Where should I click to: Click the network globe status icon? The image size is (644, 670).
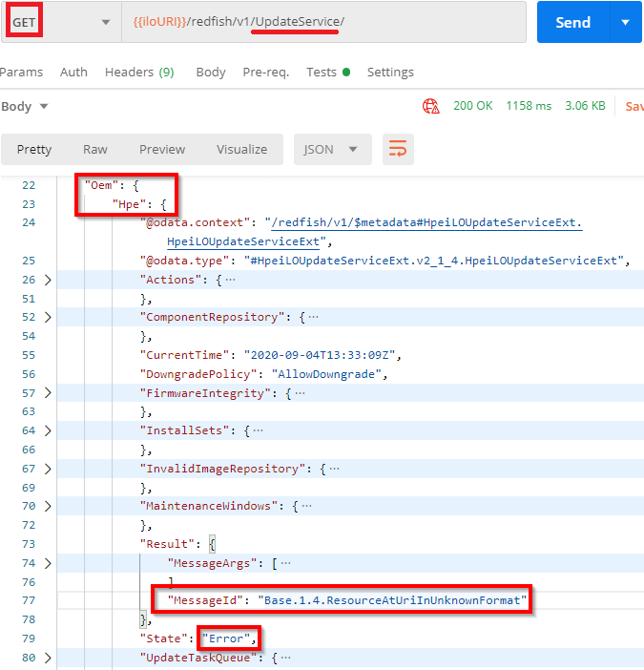[x=430, y=106]
